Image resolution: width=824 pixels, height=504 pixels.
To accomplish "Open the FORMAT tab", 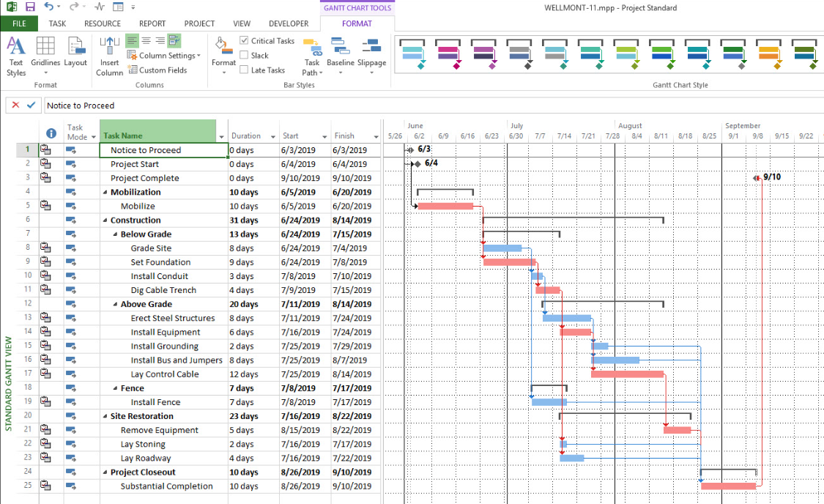I will [357, 23].
